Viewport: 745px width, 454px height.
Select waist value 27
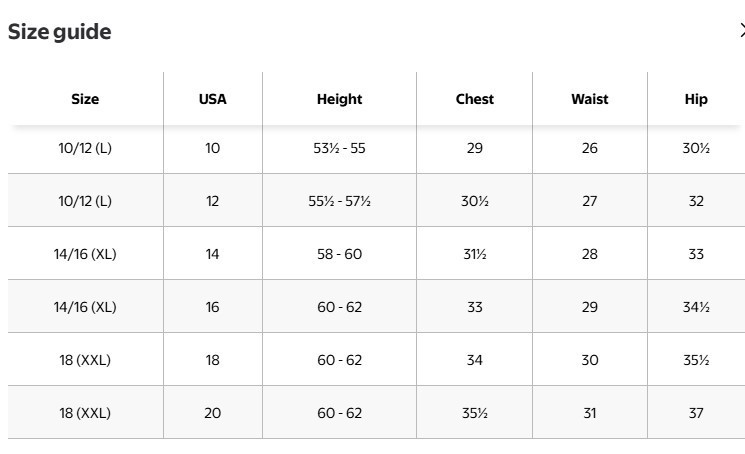(x=590, y=201)
